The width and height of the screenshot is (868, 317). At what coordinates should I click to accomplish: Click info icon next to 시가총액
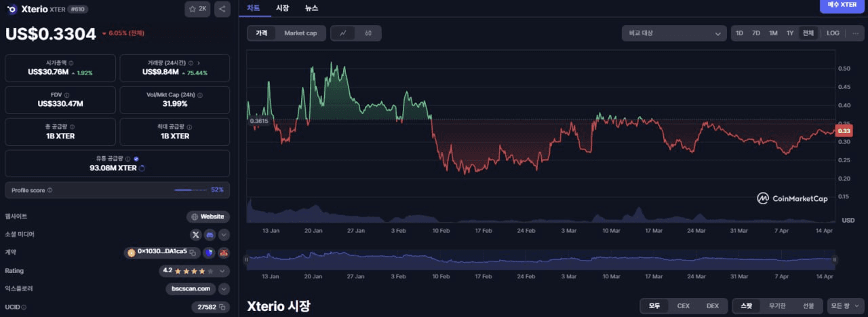71,62
